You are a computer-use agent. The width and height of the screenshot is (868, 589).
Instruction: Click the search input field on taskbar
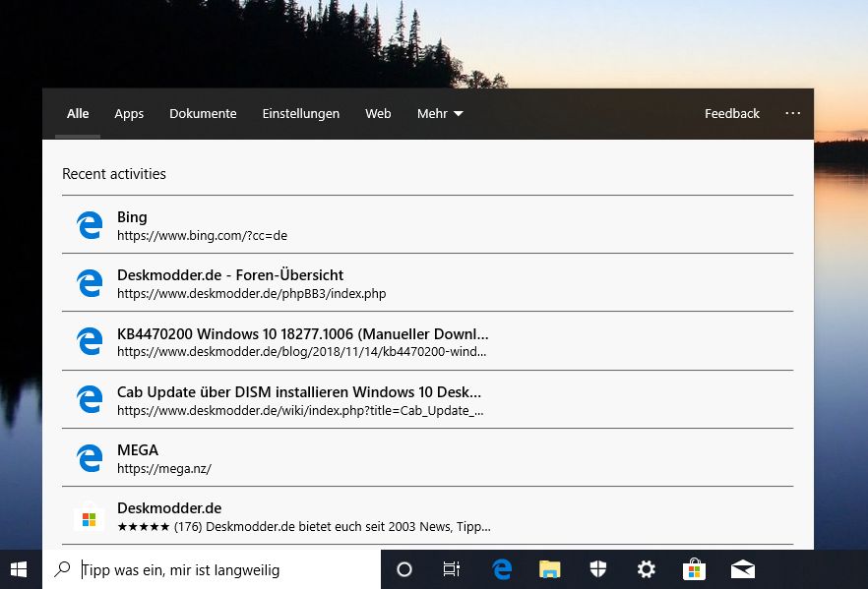click(212, 569)
